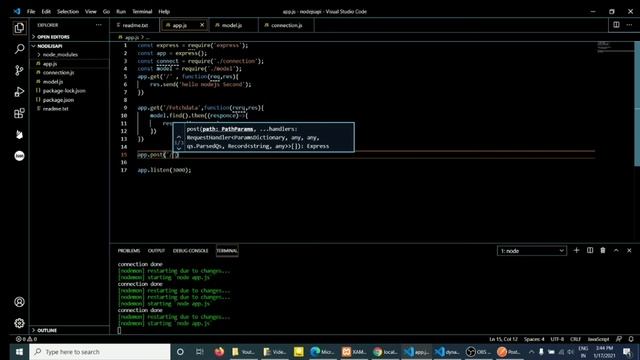Open the Go menu
The height and width of the screenshot is (360, 640).
point(107,11)
